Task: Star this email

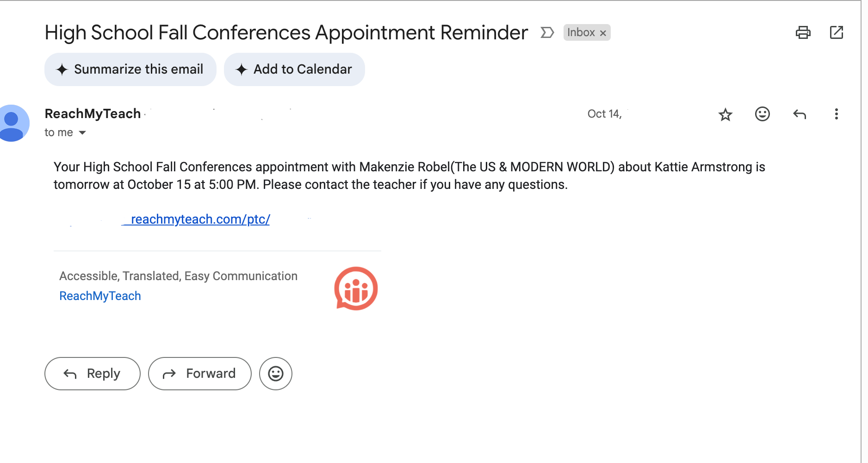Action: click(x=725, y=114)
